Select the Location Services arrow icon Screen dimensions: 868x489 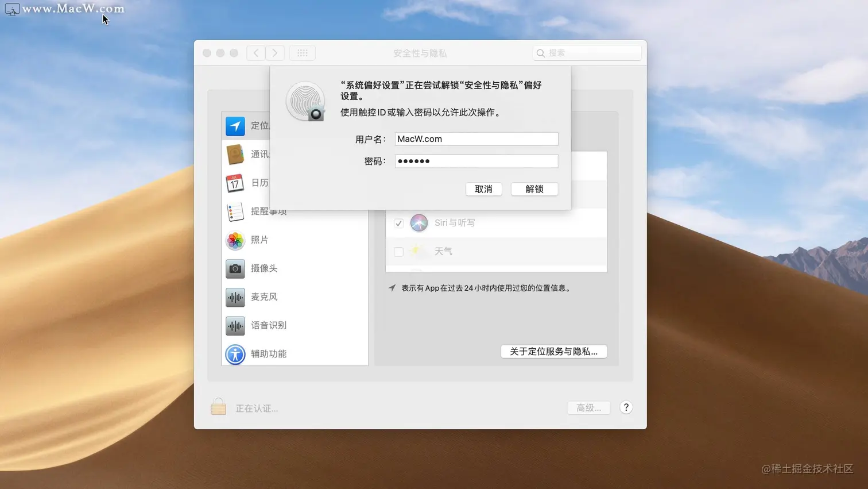click(235, 126)
